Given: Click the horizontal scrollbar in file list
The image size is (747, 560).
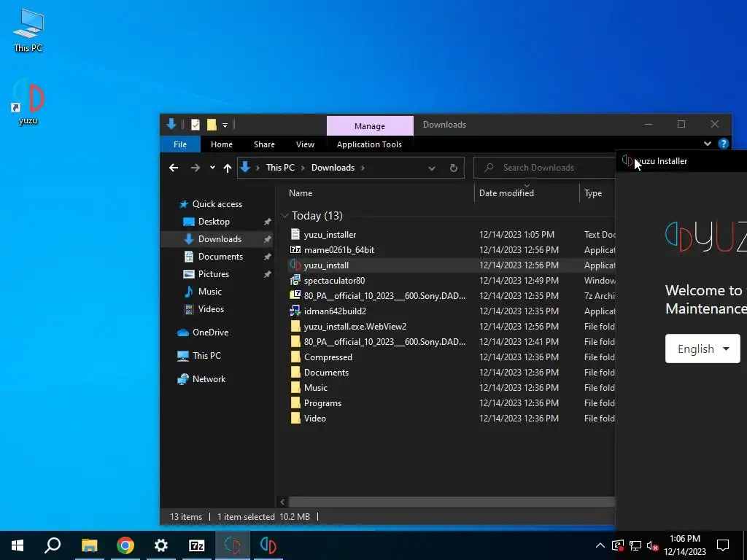Looking at the screenshot, I should 451,502.
